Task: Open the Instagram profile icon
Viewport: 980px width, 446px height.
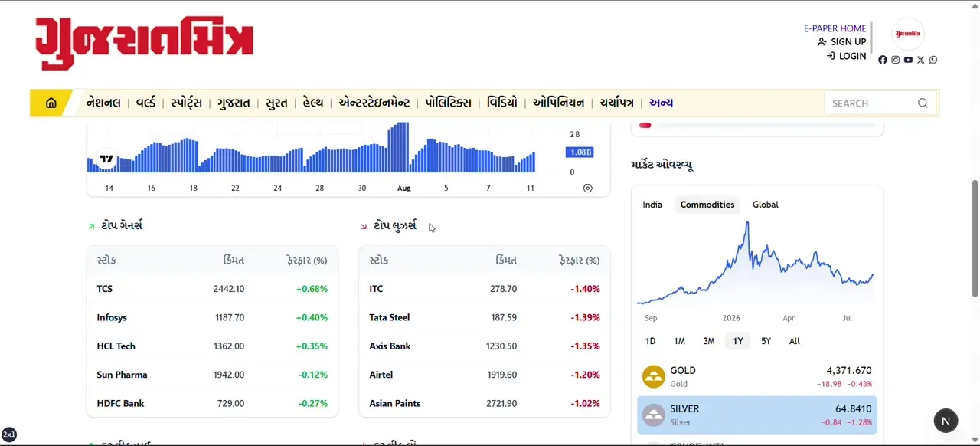Action: click(896, 60)
